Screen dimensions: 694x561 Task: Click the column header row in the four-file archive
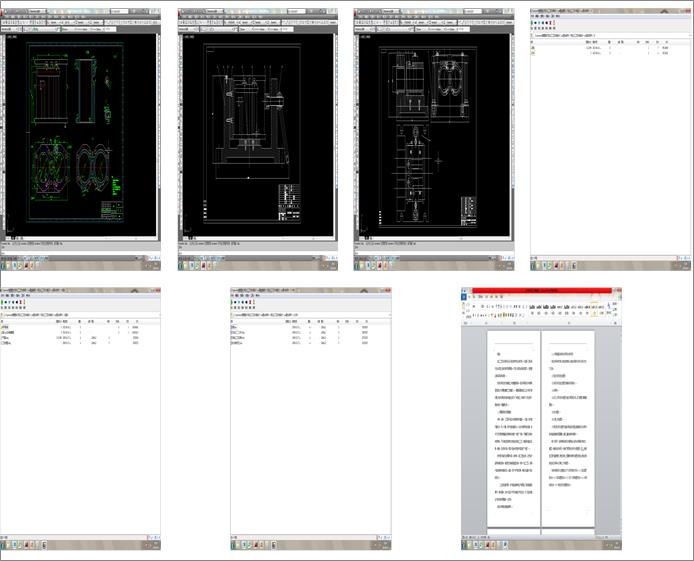pyautogui.click(x=311, y=322)
